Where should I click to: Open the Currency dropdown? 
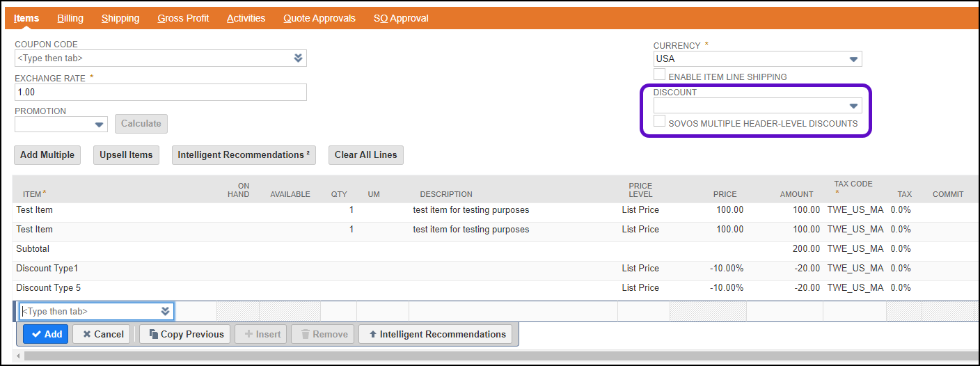[x=853, y=59]
